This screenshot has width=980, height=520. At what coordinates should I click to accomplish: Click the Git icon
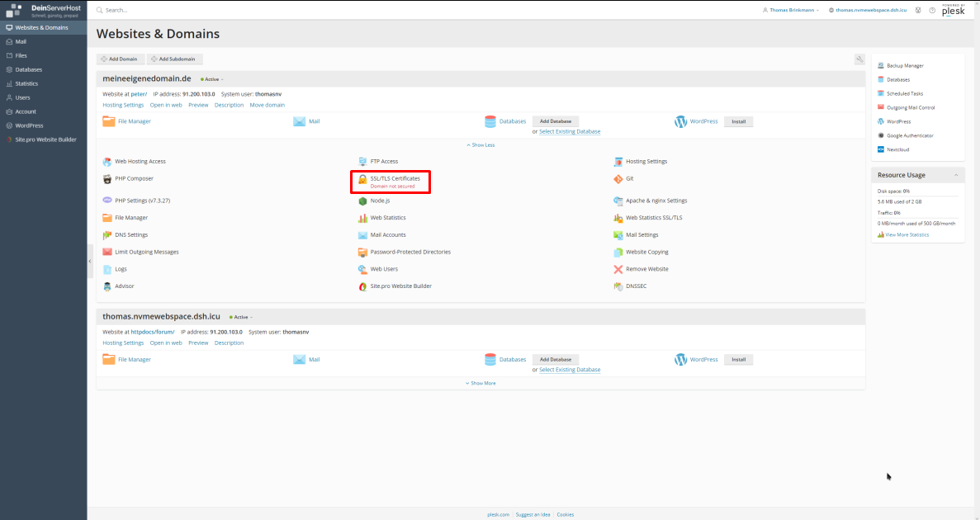pos(618,179)
